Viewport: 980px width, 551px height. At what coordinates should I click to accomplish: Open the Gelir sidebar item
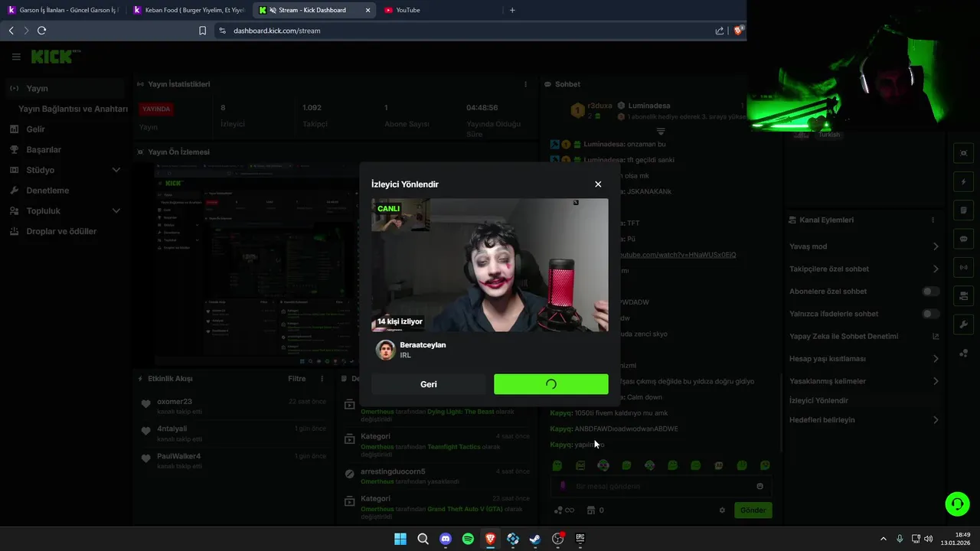35,129
